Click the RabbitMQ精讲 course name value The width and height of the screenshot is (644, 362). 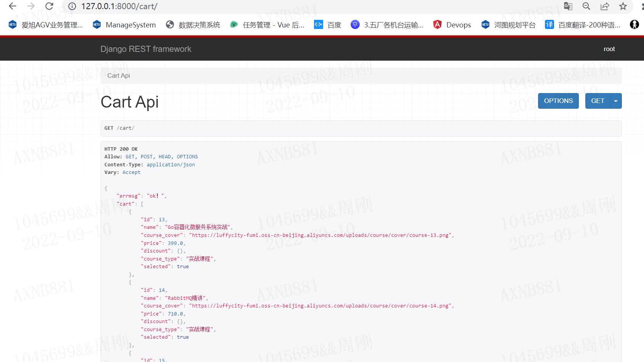186,298
